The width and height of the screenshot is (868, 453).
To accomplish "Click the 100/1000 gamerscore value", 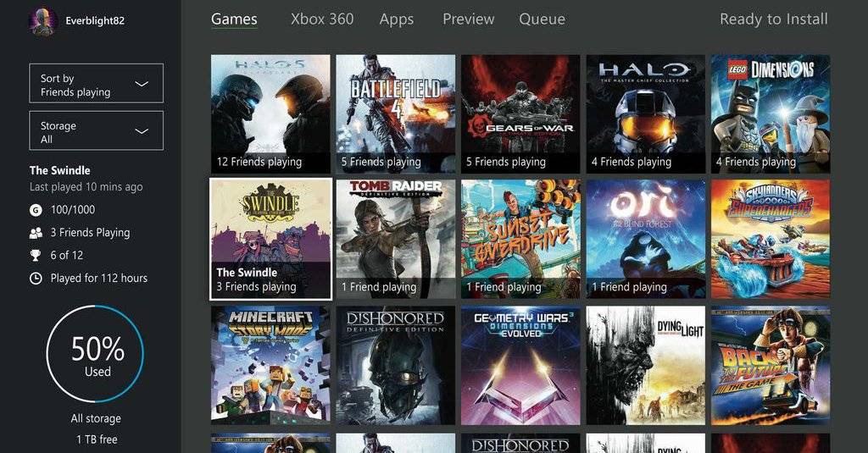I will (x=73, y=210).
